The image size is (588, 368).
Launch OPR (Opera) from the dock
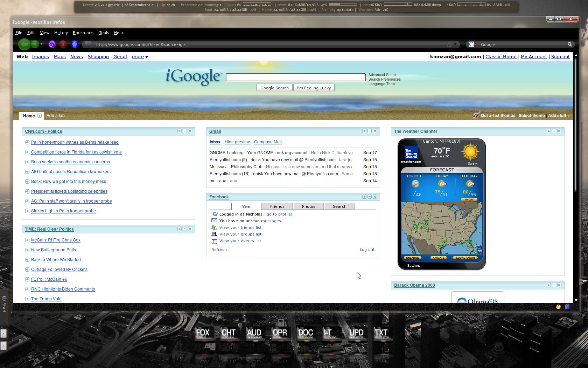pyautogui.click(x=280, y=333)
